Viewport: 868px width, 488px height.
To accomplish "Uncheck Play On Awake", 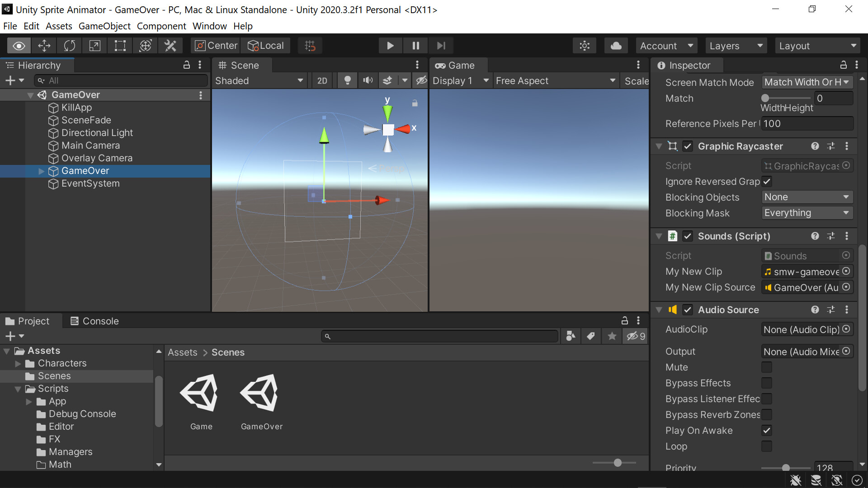I will 767,430.
